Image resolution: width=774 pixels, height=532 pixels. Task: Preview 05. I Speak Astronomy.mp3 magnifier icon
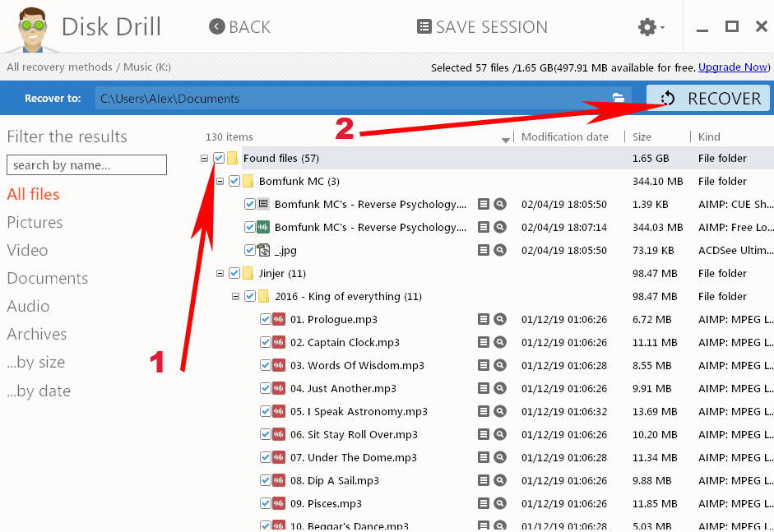(500, 411)
